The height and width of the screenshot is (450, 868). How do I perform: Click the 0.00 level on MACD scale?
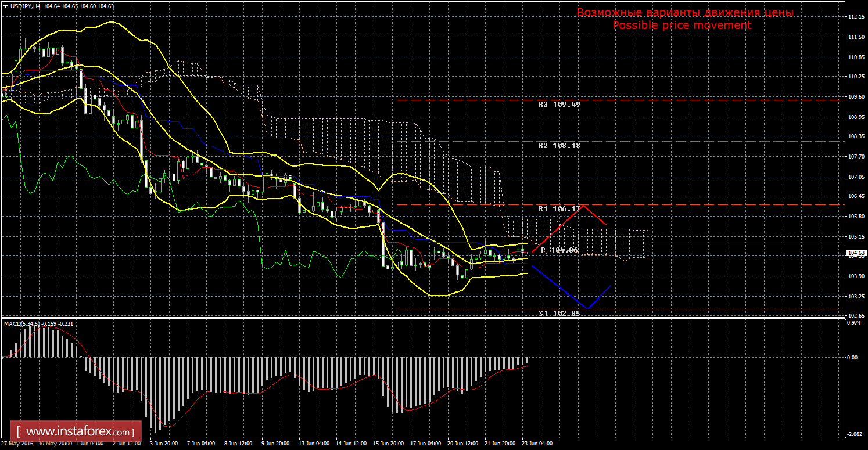(852, 357)
